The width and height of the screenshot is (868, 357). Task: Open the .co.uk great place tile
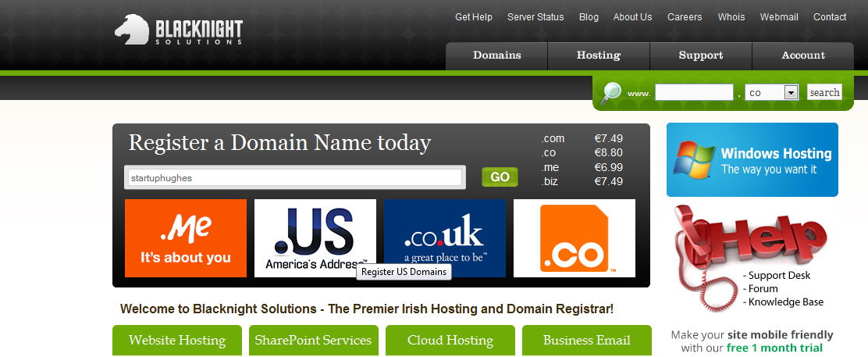(444, 238)
